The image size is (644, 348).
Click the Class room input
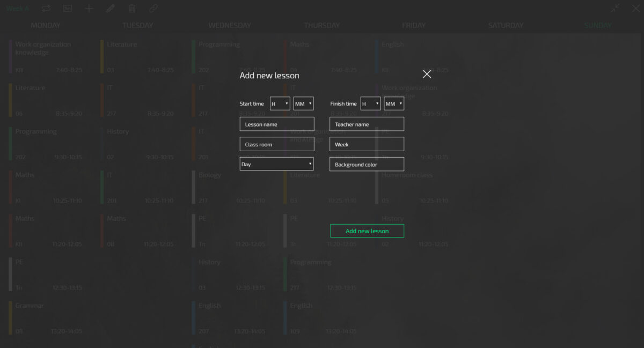pos(277,144)
